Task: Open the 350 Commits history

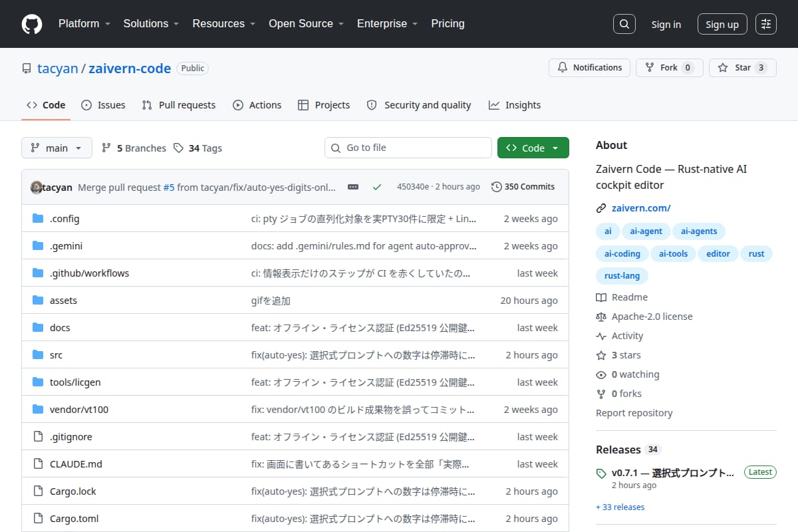Action: click(523, 187)
